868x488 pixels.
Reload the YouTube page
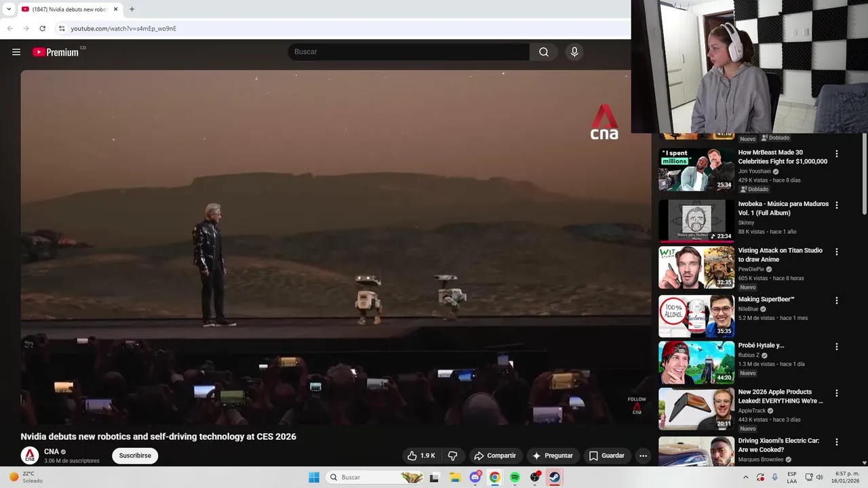[x=42, y=28]
